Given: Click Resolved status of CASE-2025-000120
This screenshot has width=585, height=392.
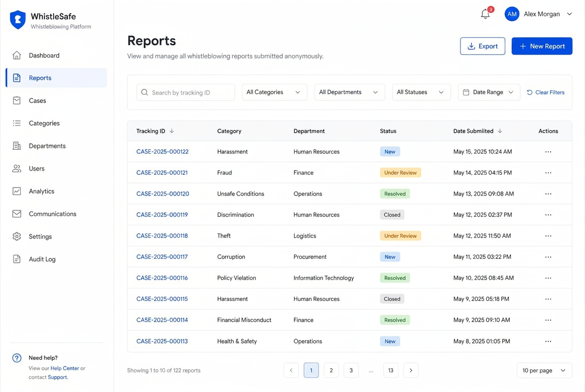Looking at the screenshot, I should click(x=395, y=194).
